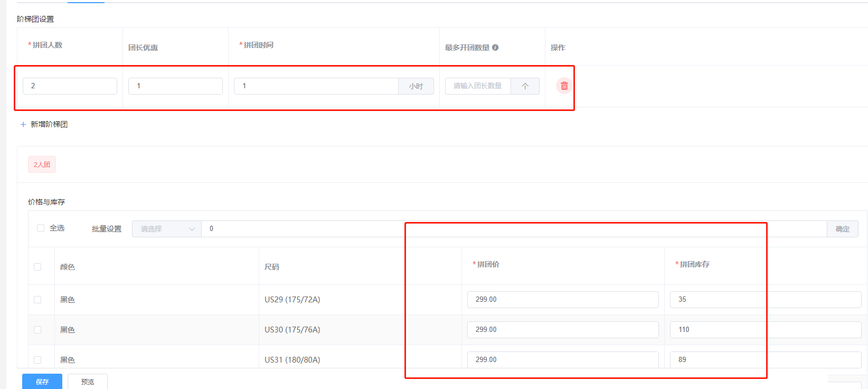This screenshot has width=868, height=389.
Task: Click the 个 unit addon of 团长数量
Action: pyautogui.click(x=525, y=86)
